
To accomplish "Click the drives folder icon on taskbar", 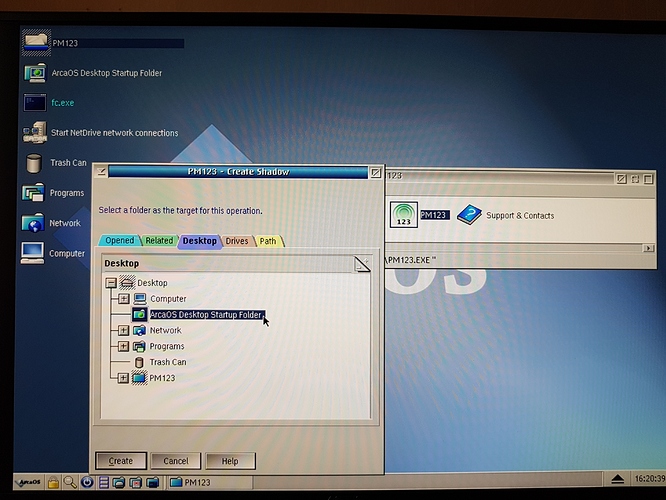I will tap(119, 483).
